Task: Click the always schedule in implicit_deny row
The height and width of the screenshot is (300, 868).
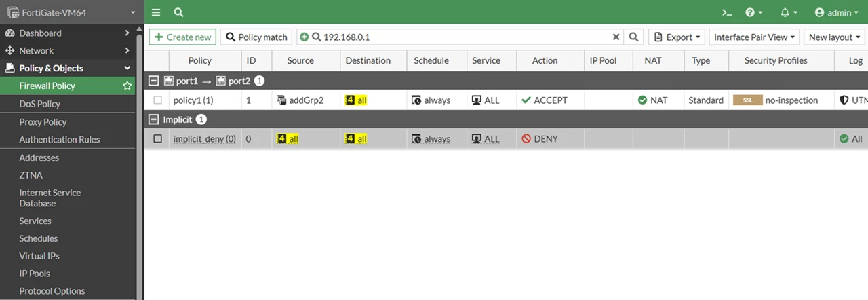Action: click(x=431, y=138)
